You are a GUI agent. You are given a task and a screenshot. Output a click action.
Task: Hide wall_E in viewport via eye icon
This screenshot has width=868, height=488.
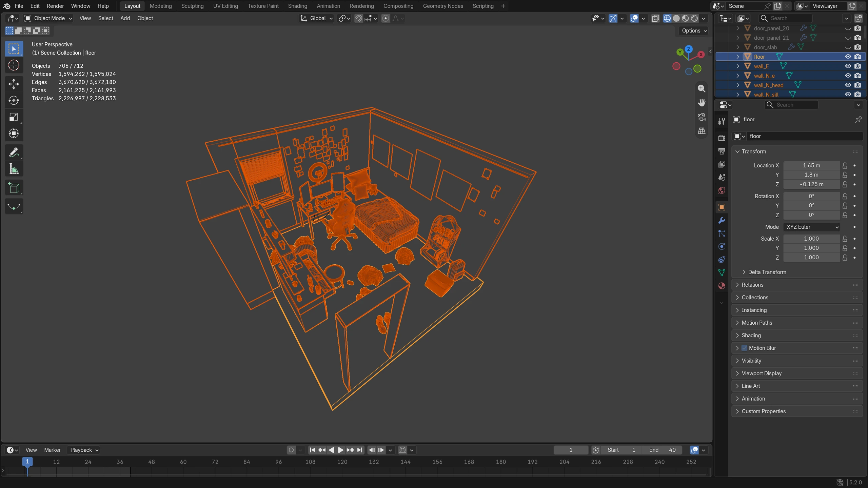tap(848, 66)
